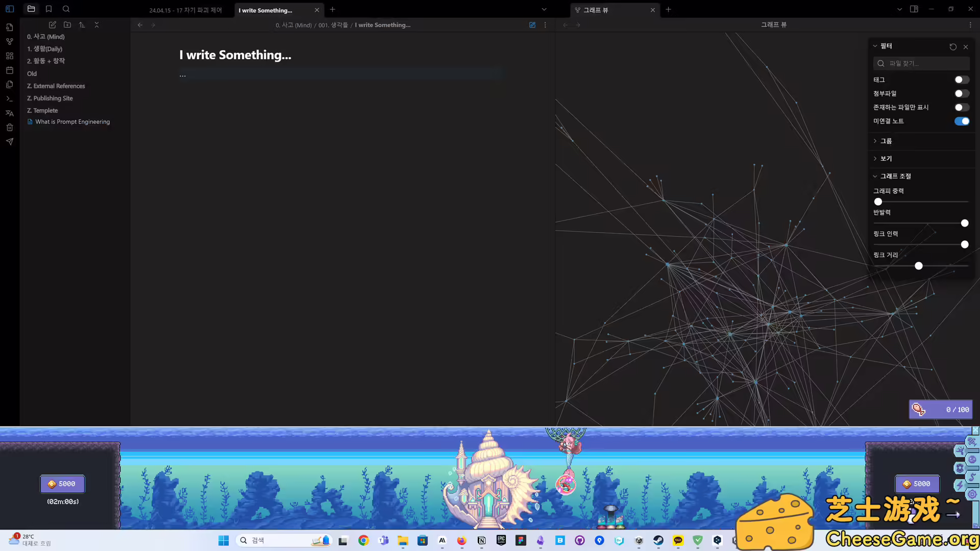Disable the 미연결 노트 (orphans) switch
This screenshot has height=551, width=980.
[962, 121]
